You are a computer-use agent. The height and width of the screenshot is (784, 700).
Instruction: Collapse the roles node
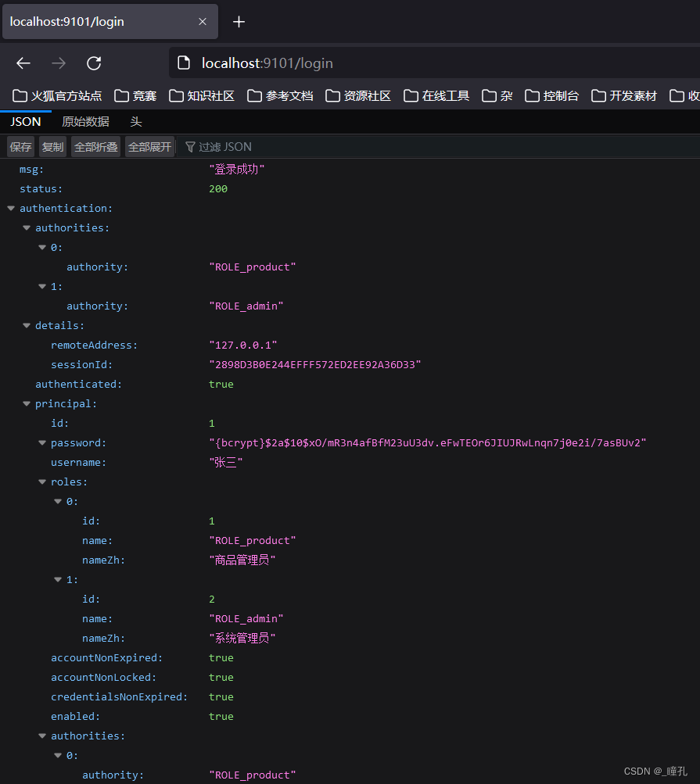click(x=42, y=481)
